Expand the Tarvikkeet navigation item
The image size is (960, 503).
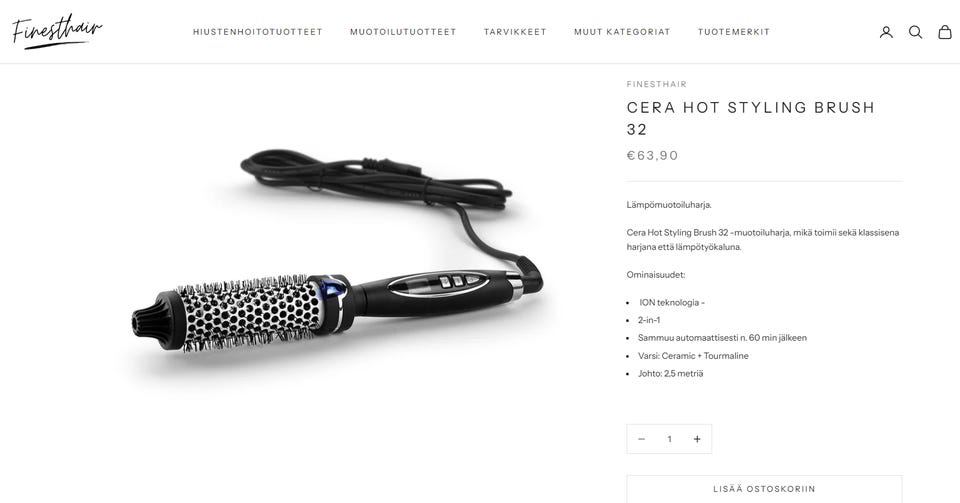515,32
